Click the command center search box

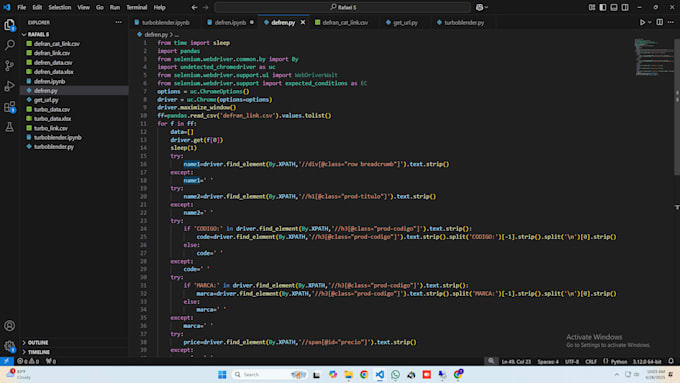click(343, 7)
